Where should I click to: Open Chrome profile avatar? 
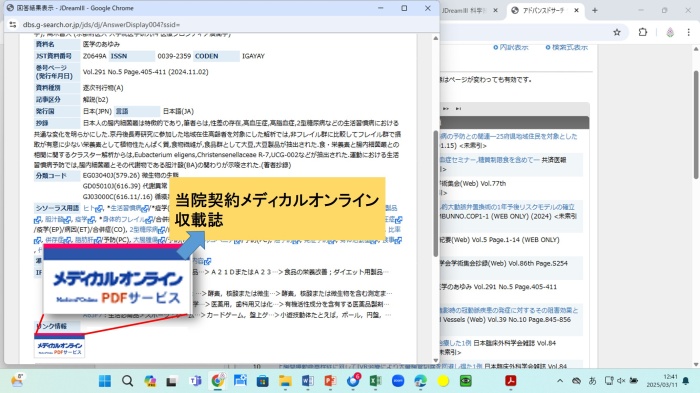(670, 32)
